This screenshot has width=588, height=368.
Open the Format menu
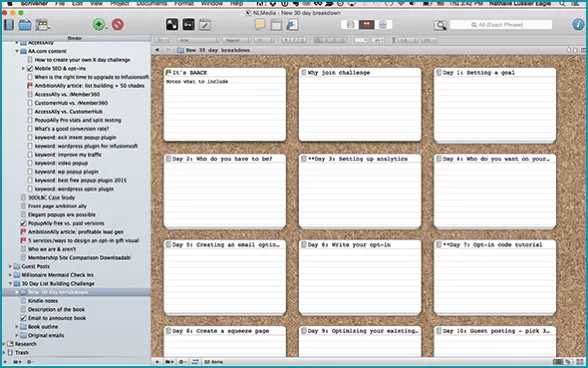point(184,3)
